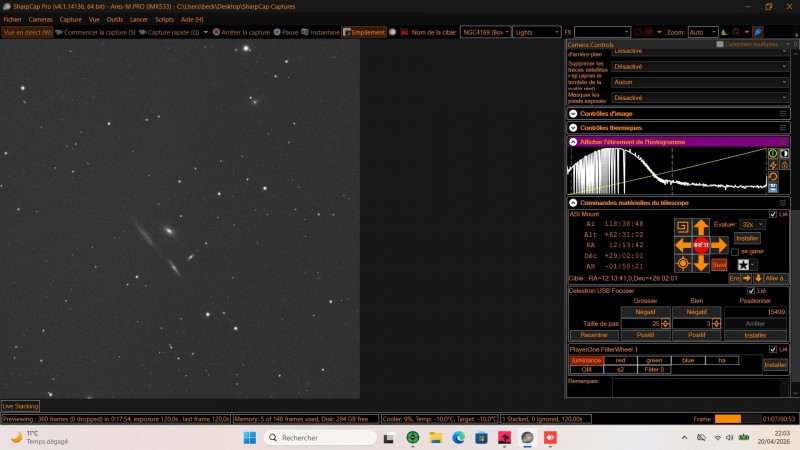
Task: Click the dashed midpoint marker on the histogram
Action: point(672,171)
